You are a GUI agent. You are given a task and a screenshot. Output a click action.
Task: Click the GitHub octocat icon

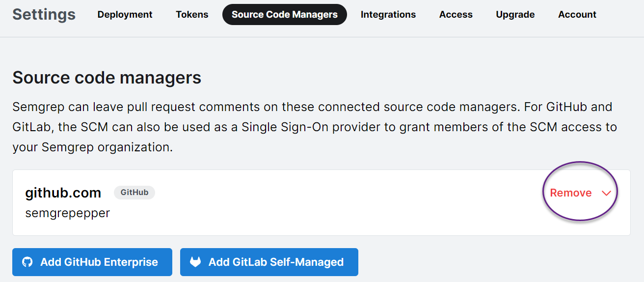tap(28, 262)
